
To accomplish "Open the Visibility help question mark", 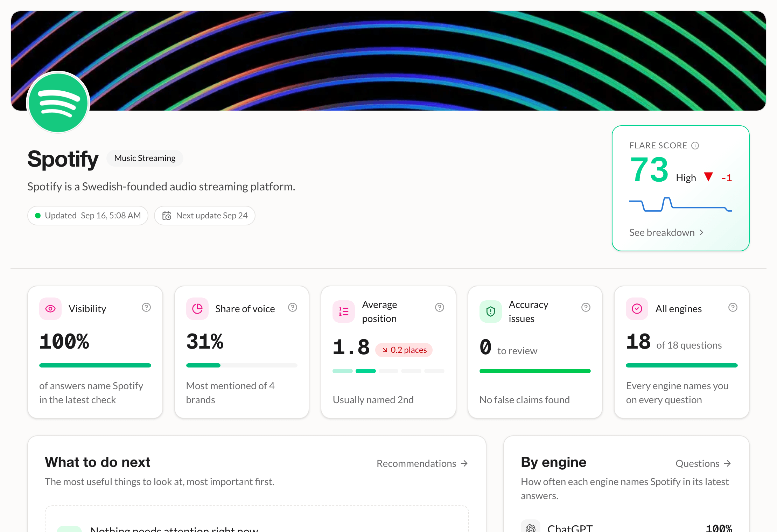I will point(146,307).
